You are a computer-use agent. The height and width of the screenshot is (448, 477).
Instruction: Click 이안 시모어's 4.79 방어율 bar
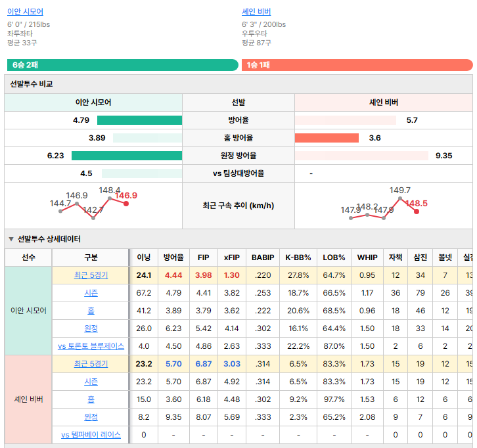coord(140,120)
